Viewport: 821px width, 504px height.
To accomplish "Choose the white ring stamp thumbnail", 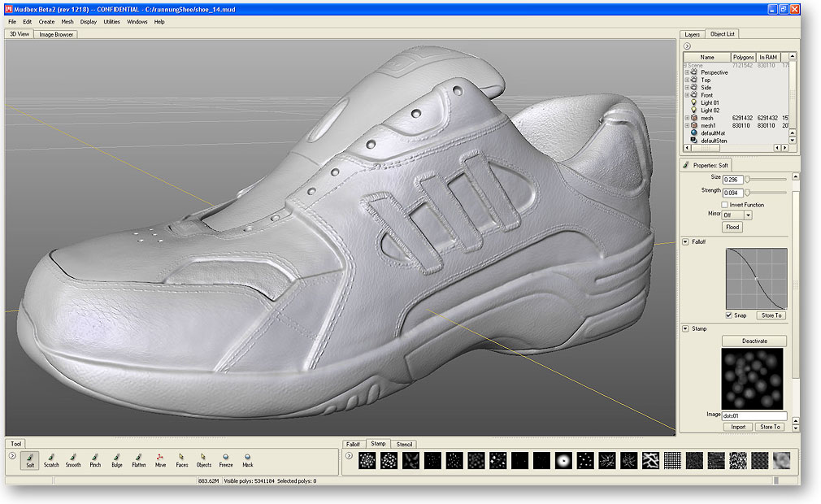I will point(563,461).
